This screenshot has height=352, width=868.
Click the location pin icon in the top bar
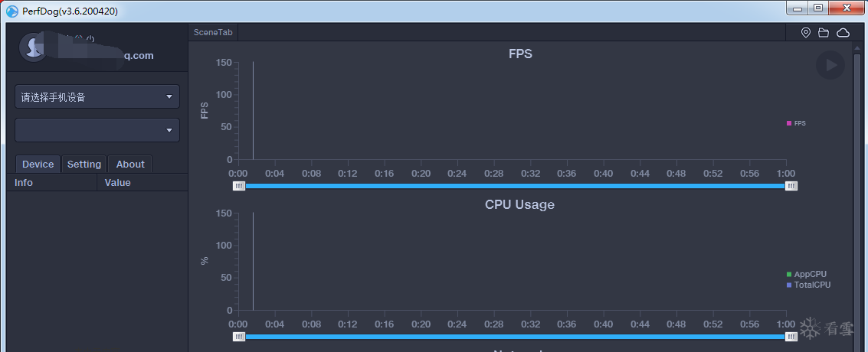tap(806, 33)
